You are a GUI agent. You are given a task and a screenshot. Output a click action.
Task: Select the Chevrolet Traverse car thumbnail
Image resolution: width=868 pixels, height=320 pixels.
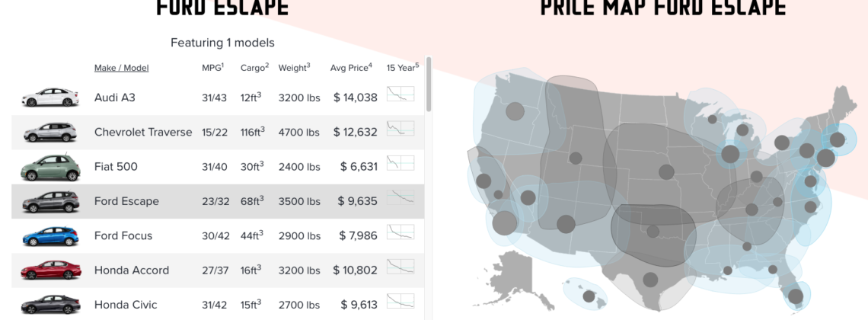tap(50, 133)
